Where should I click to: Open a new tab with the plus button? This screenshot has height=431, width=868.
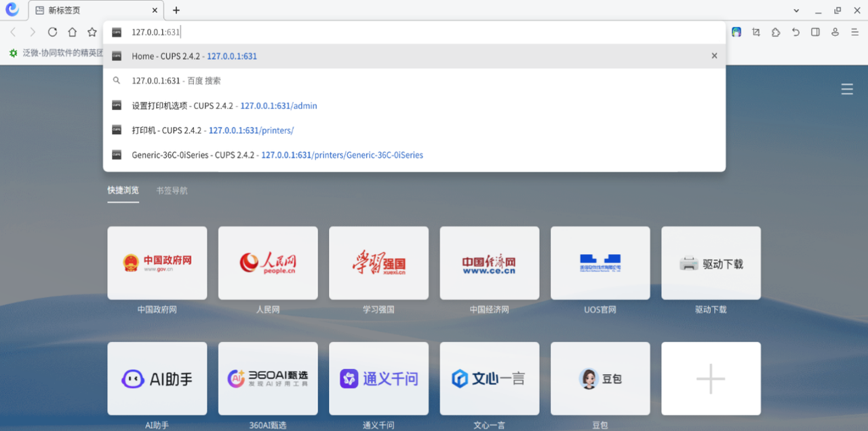(x=176, y=10)
